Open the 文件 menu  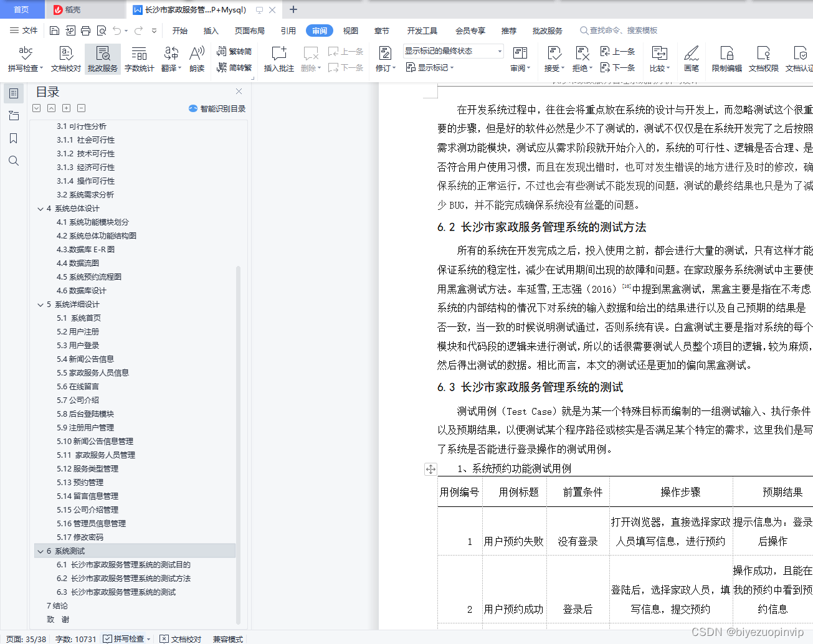[24, 31]
